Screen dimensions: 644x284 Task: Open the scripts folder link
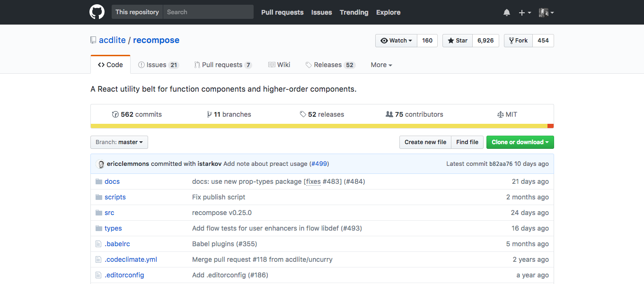coord(115,197)
